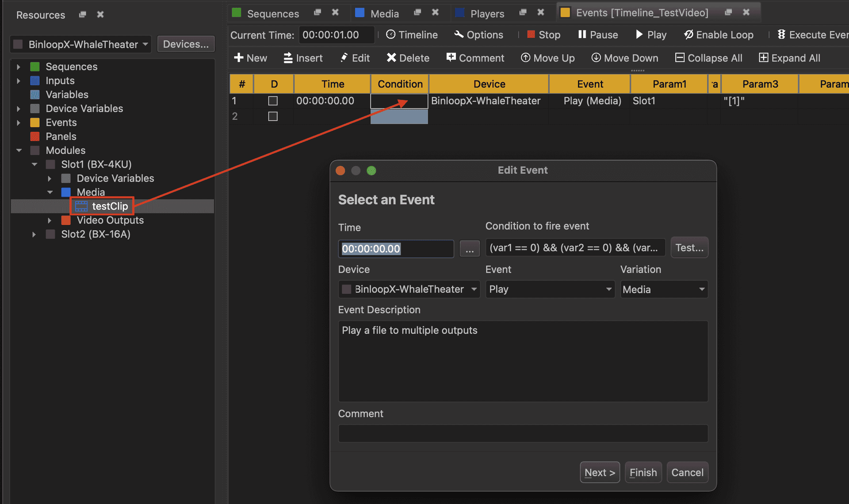This screenshot has width=849, height=504.
Task: Click the Next > button
Action: [599, 472]
